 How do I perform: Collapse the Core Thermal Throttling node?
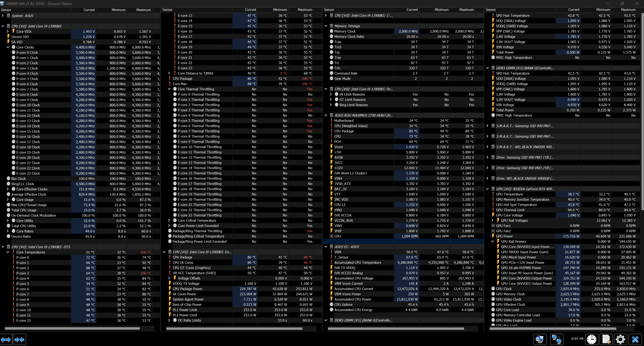[169, 89]
